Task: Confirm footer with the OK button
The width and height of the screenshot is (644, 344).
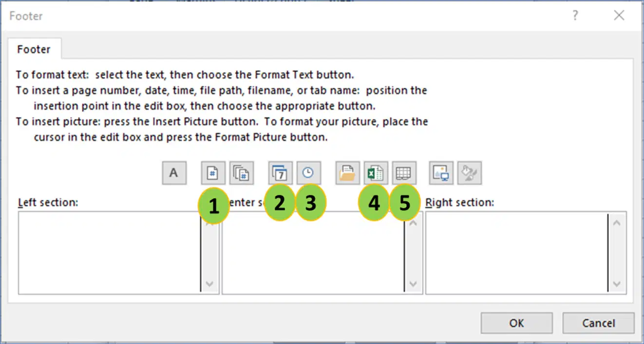Action: point(516,323)
